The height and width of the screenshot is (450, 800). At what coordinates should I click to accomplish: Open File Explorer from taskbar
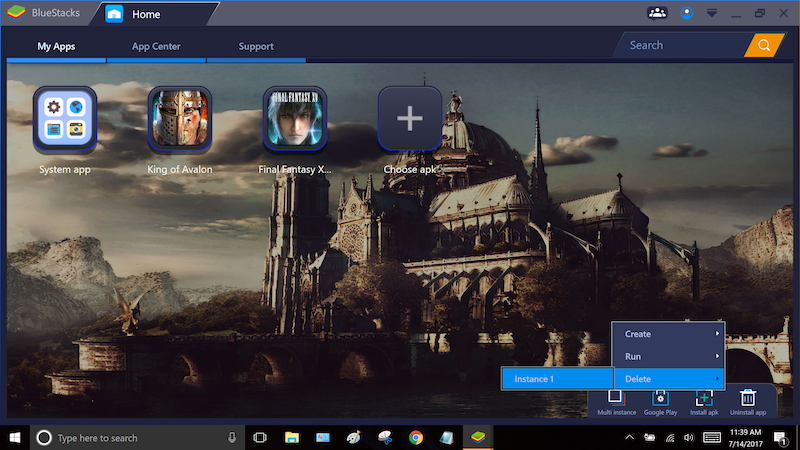tap(292, 438)
